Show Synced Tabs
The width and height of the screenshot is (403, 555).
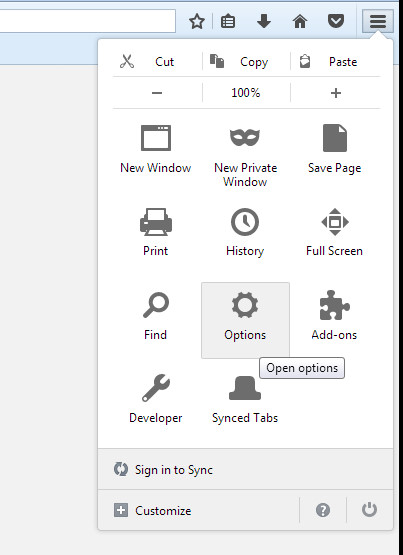click(245, 399)
